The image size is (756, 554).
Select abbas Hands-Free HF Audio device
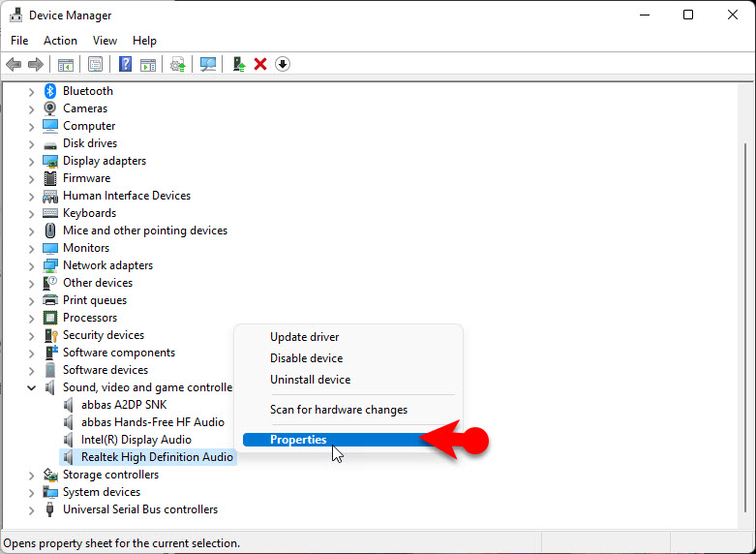point(152,422)
